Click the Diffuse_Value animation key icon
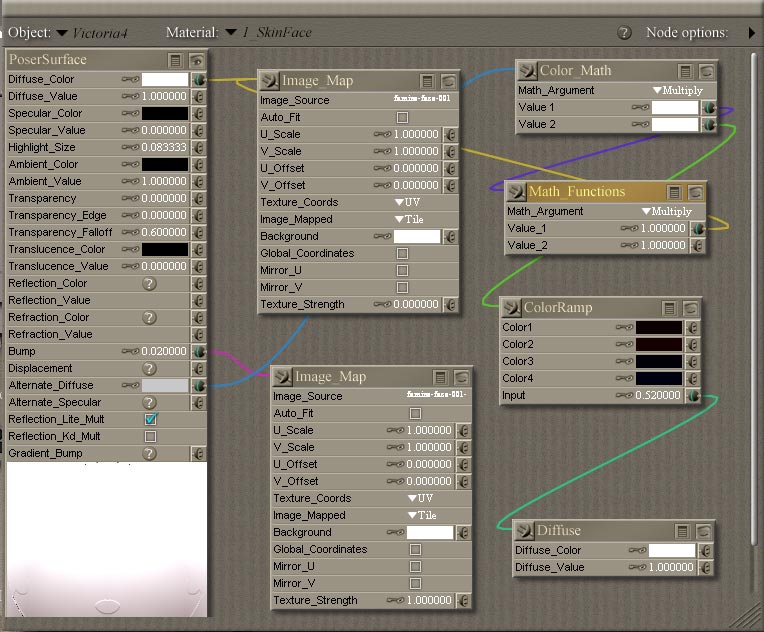This screenshot has width=764, height=632. tap(130, 96)
